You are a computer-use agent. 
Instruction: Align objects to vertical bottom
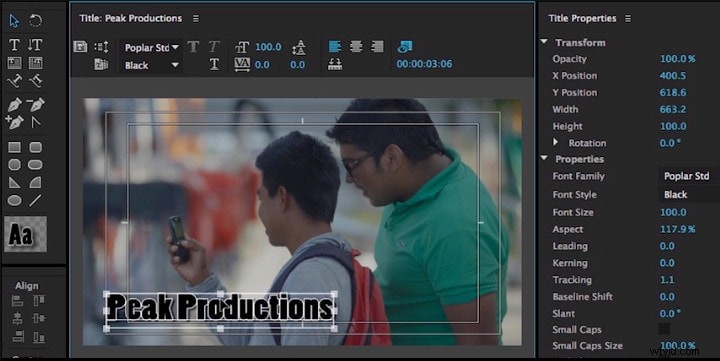click(39, 337)
